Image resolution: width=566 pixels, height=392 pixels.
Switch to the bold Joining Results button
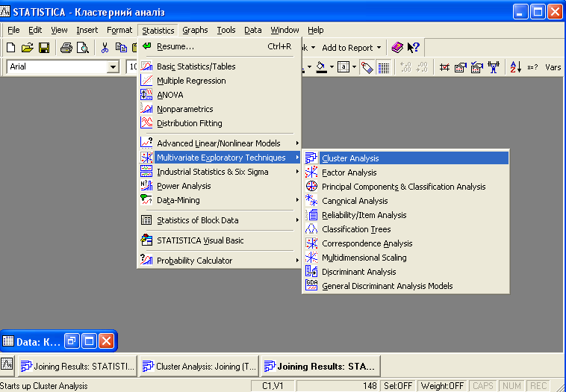320,367
